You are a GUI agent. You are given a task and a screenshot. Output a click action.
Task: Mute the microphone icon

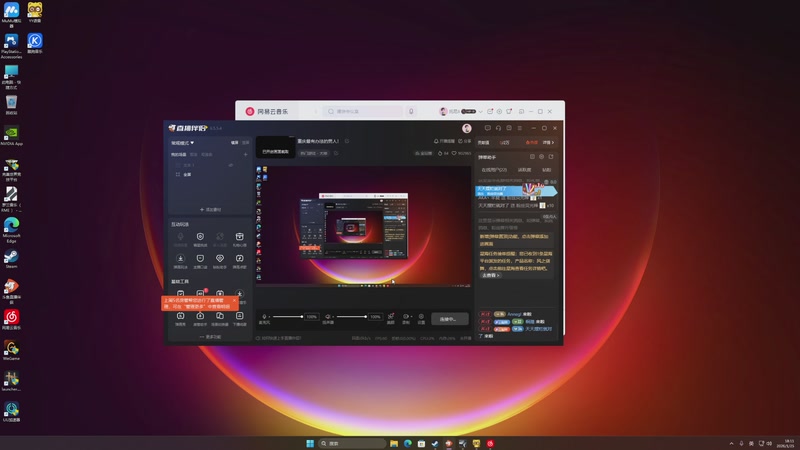[x=264, y=317]
